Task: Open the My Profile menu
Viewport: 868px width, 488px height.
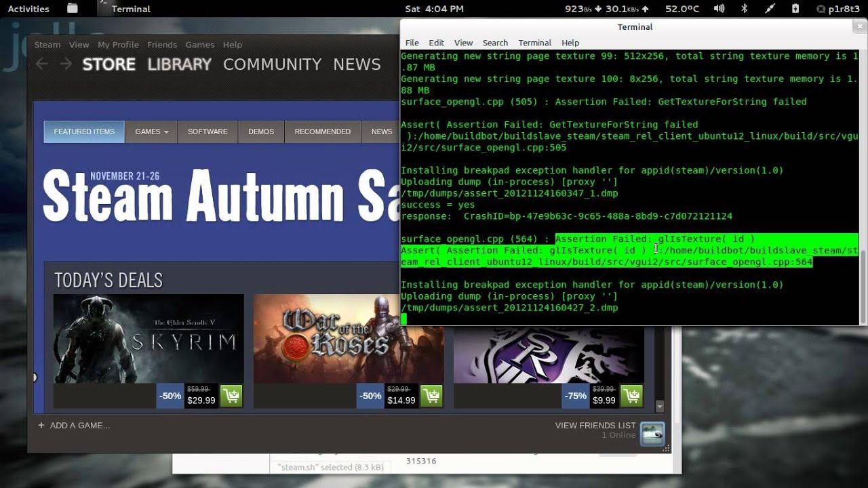Action: point(118,45)
